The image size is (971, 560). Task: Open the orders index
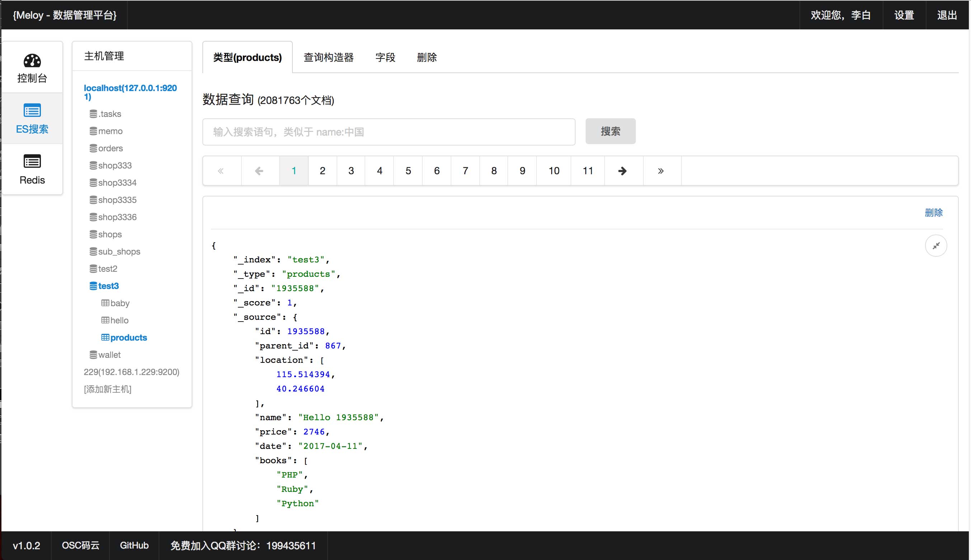[x=106, y=148]
